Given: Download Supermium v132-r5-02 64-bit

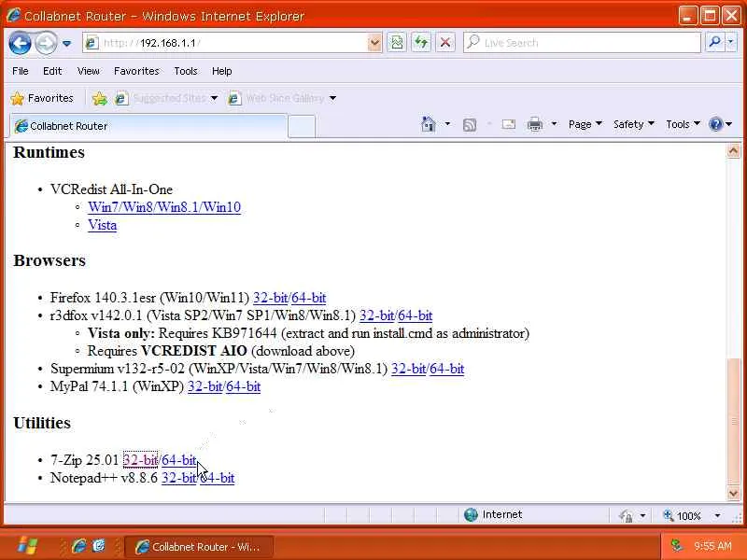Looking at the screenshot, I should click(x=447, y=369).
